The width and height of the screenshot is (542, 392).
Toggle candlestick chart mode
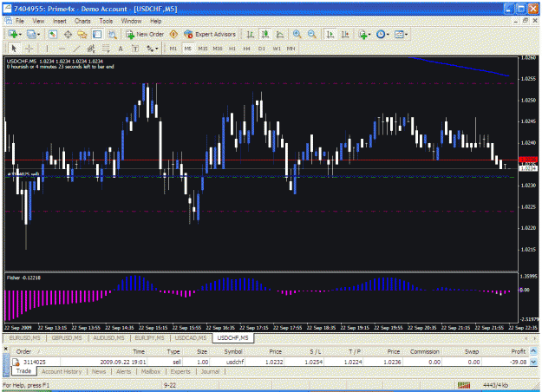[x=265, y=34]
